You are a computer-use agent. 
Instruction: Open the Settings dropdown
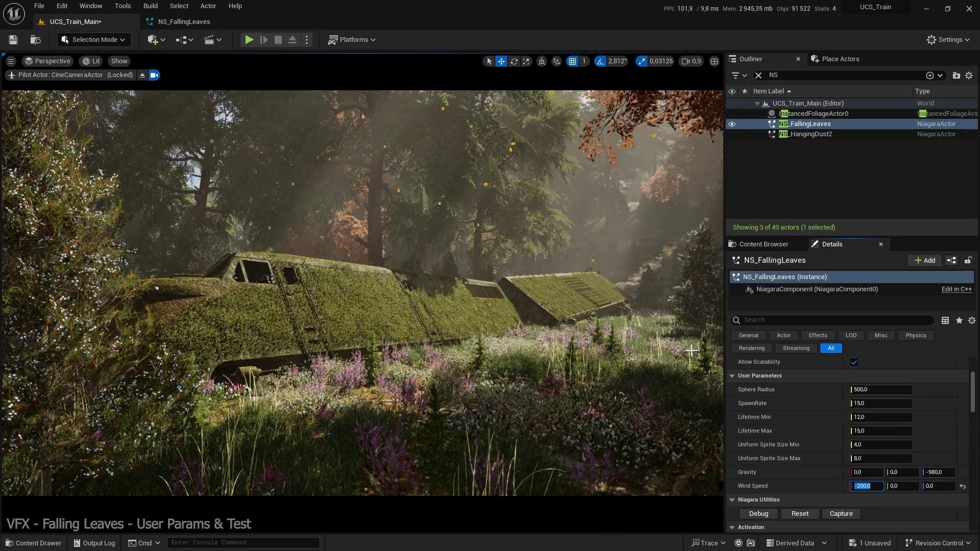click(948, 40)
